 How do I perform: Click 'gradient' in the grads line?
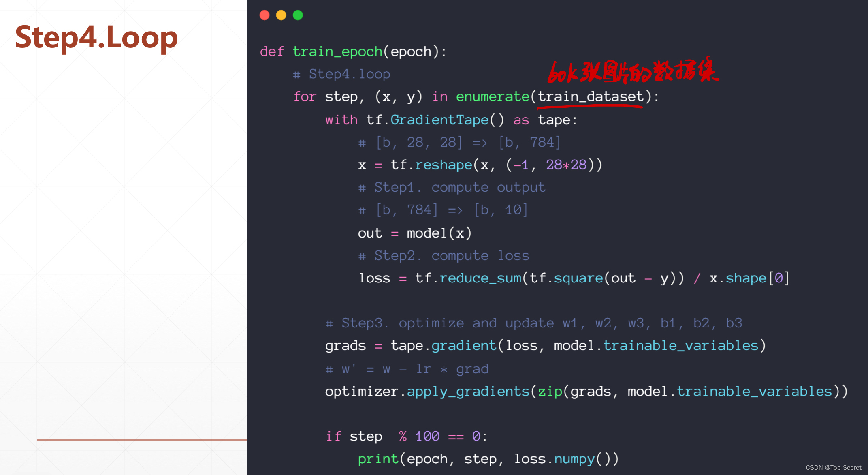(x=464, y=346)
